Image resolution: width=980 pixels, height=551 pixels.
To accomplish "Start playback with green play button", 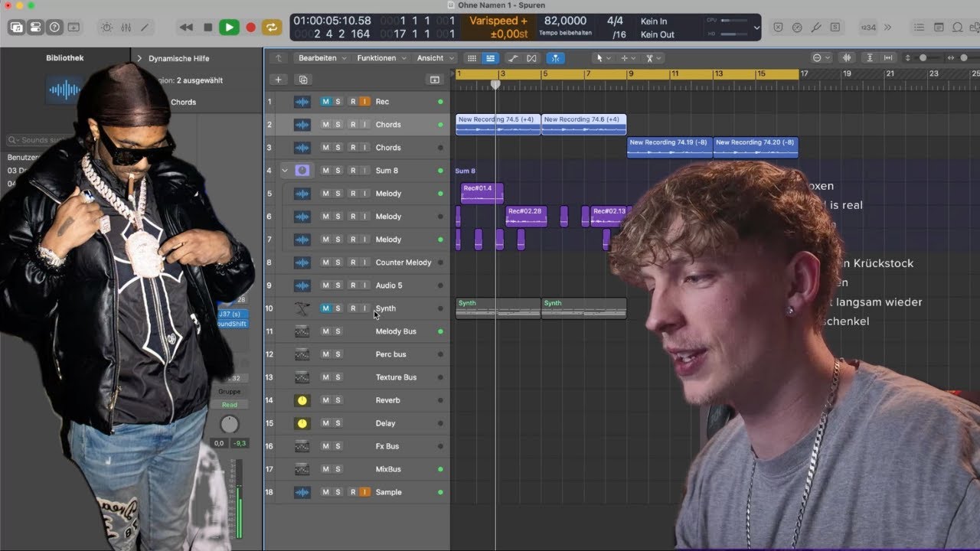I will [x=229, y=28].
